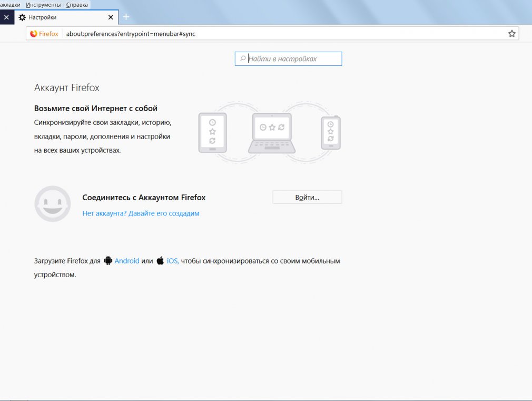Click the magnifier icon in settings search
Image resolution: width=532 pixels, height=401 pixels.
tap(243, 58)
